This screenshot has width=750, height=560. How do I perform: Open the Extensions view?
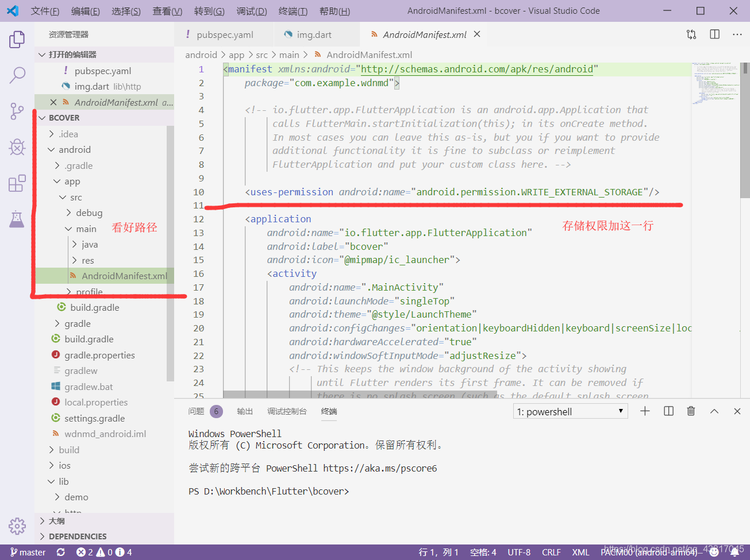click(17, 183)
